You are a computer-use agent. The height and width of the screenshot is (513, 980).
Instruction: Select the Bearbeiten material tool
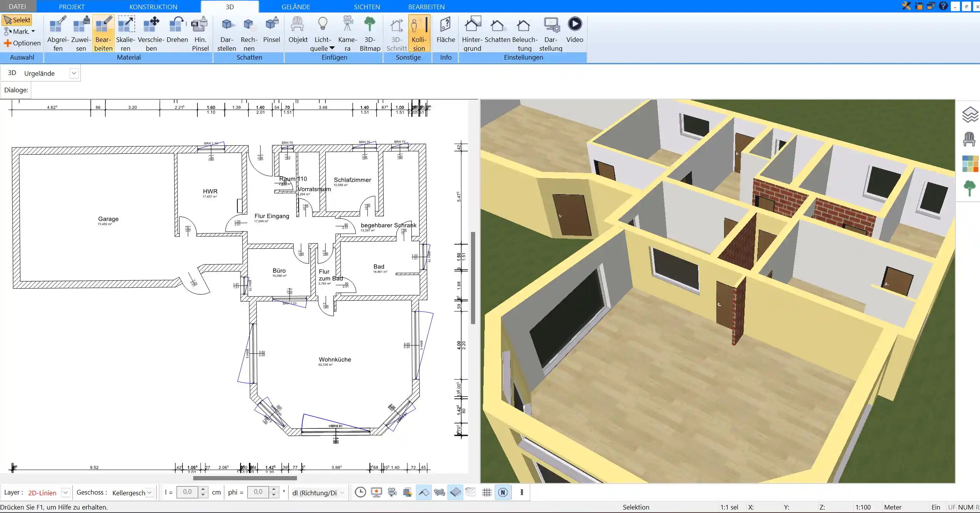(104, 33)
